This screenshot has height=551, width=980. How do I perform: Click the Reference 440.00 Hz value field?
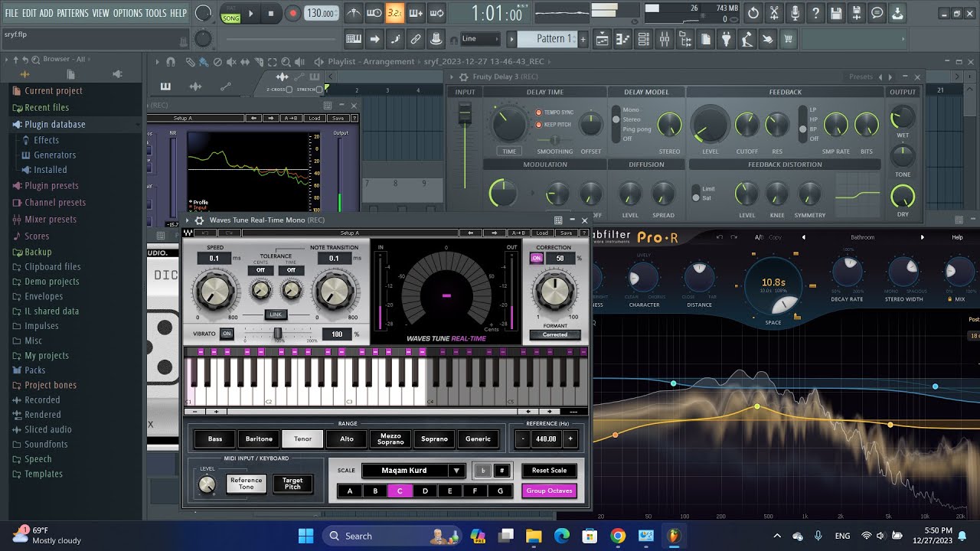[x=546, y=439]
